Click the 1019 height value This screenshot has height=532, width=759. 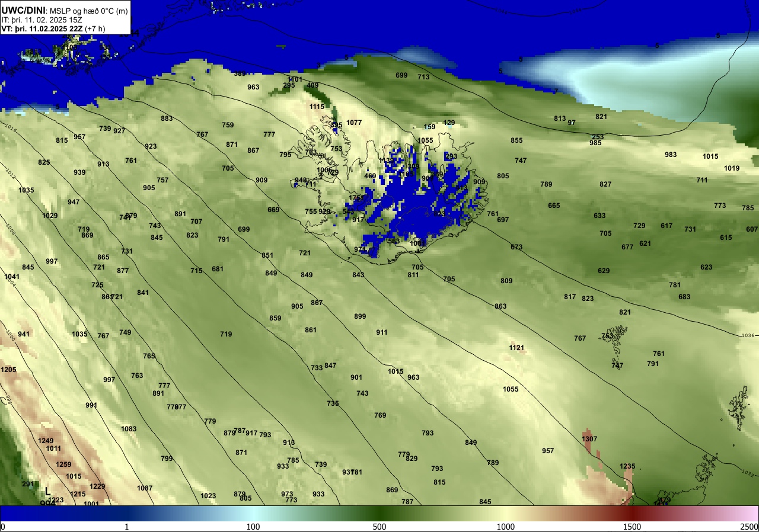(732, 168)
